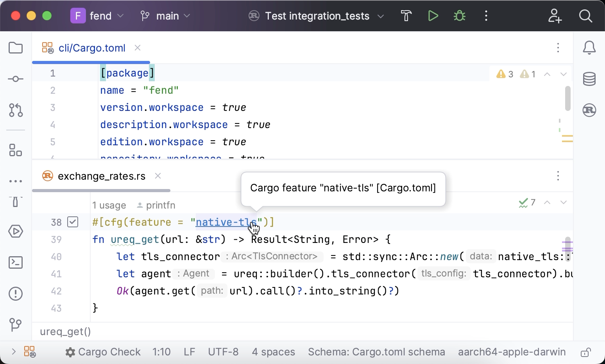Start debugging with the bug icon
Viewport: 605px width, 364px height.
tap(460, 16)
